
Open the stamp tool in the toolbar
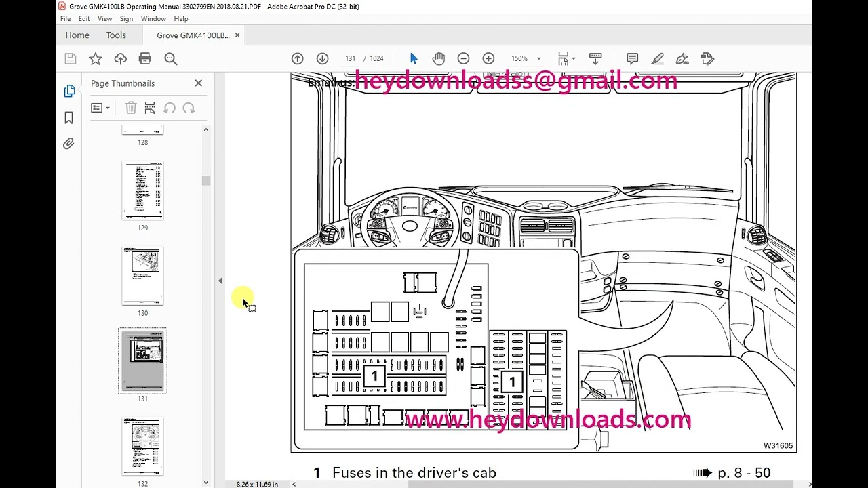click(x=707, y=59)
